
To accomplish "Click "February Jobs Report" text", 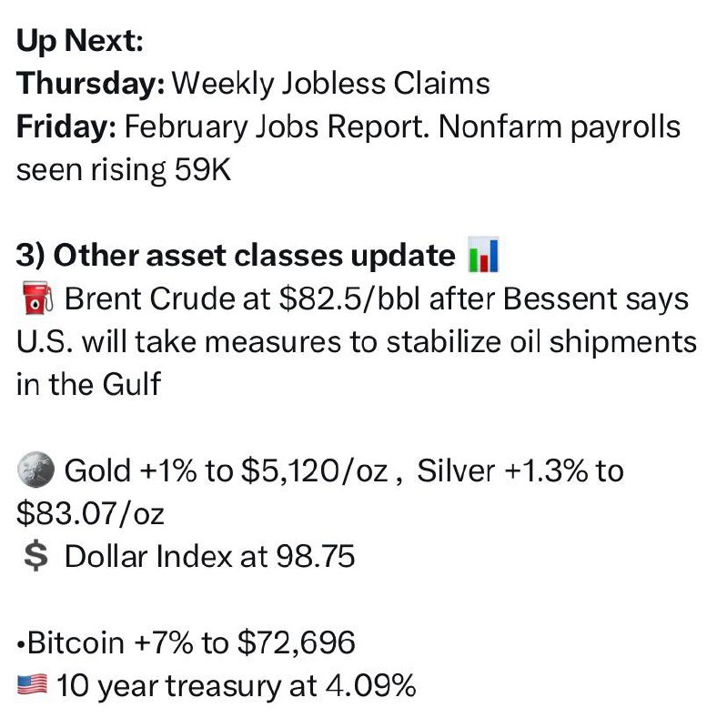I will pos(276,127).
